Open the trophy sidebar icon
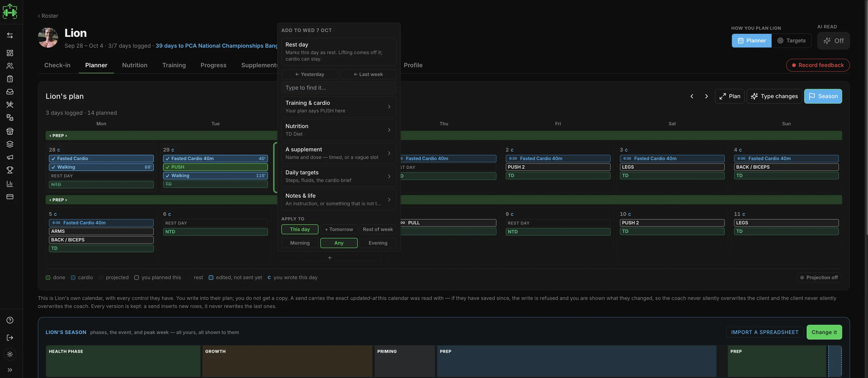This screenshot has height=378, width=868. (10, 170)
